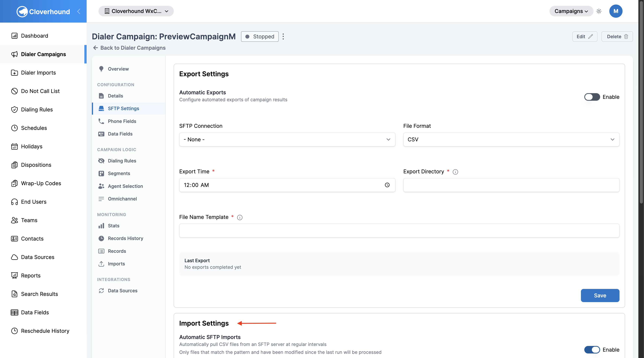The width and height of the screenshot is (644, 358).
Task: Open the Imports monitoring tab
Action: [x=128, y=264]
